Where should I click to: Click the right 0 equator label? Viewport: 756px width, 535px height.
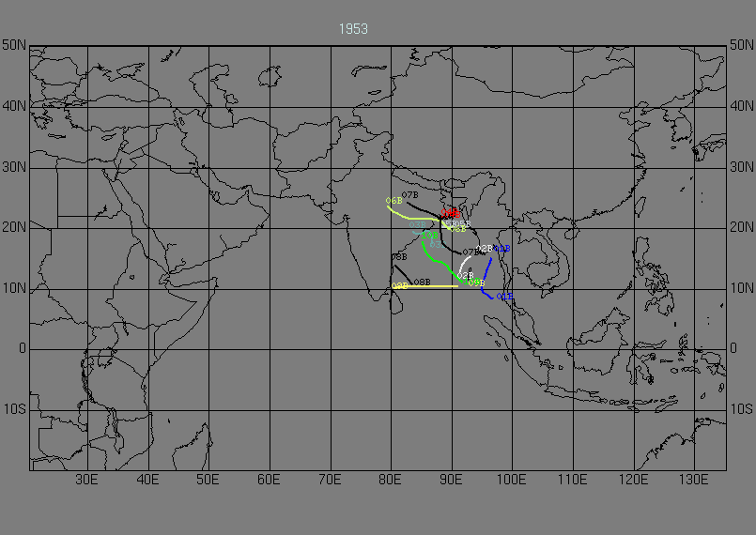tap(735, 348)
